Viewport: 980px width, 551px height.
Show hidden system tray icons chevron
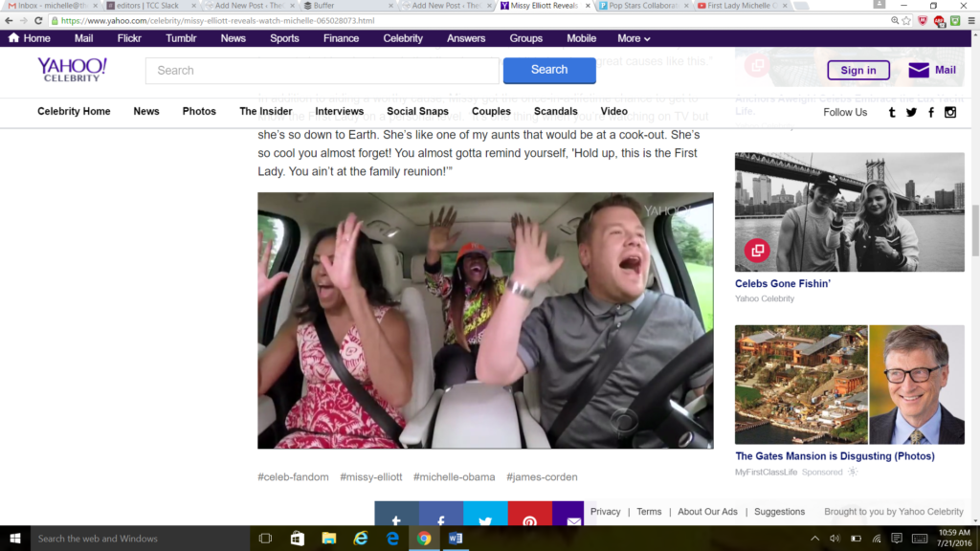pos(815,539)
